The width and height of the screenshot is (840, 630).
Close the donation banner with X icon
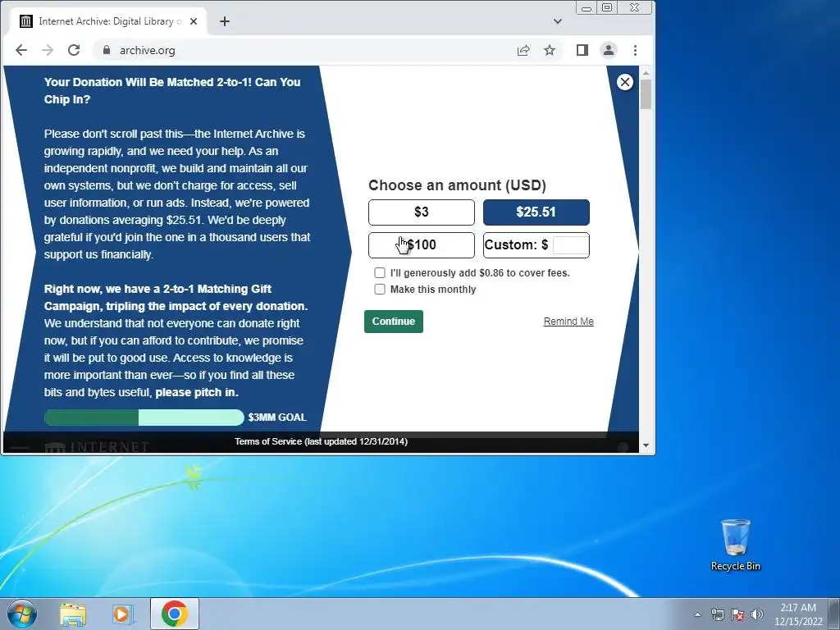click(624, 82)
